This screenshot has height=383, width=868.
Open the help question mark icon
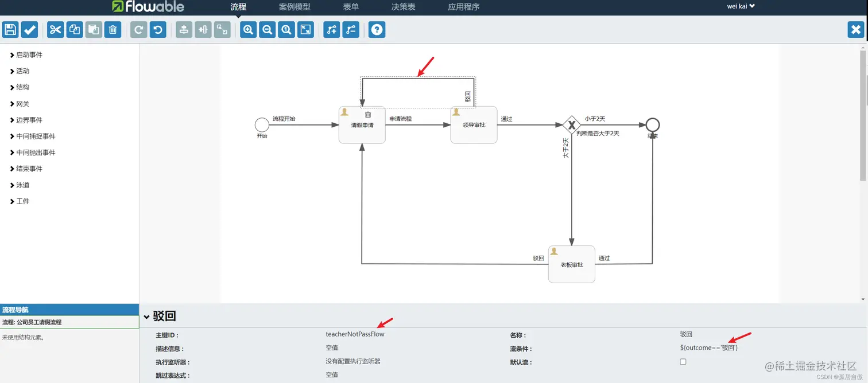coord(377,30)
